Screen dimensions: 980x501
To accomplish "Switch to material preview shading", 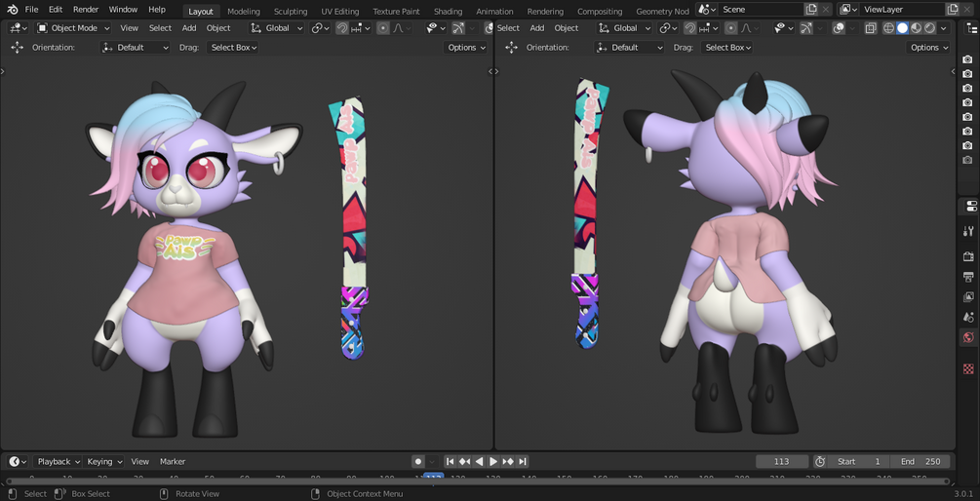I will (x=917, y=28).
